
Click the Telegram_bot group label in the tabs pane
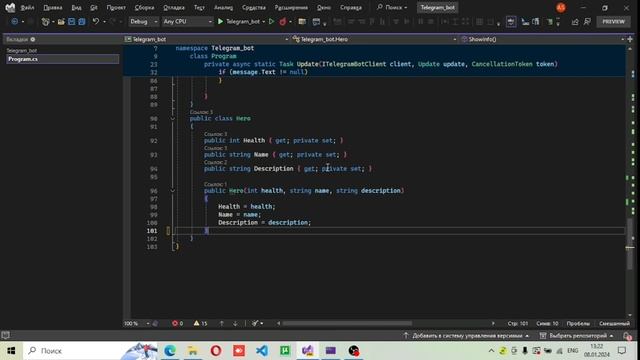(x=22, y=51)
